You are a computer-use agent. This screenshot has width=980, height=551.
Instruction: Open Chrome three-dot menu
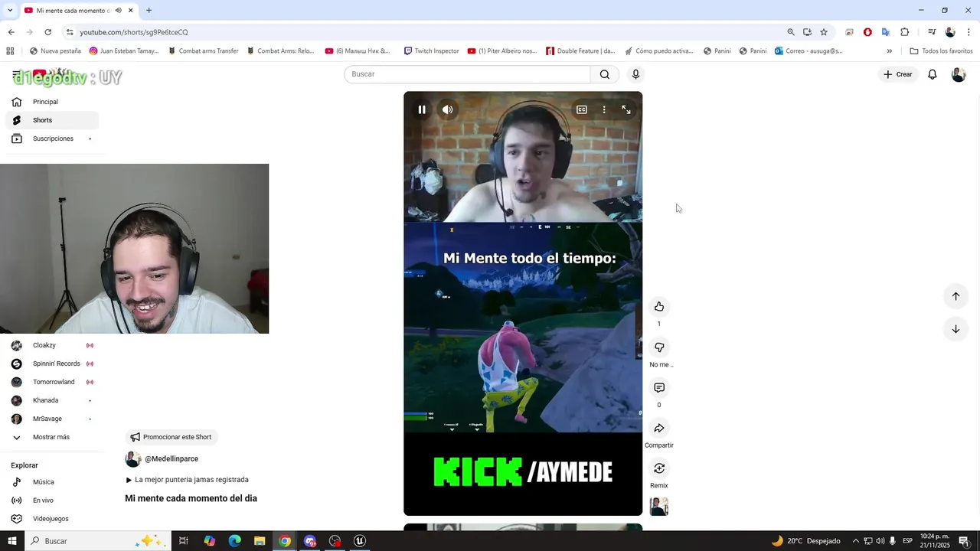tap(969, 32)
